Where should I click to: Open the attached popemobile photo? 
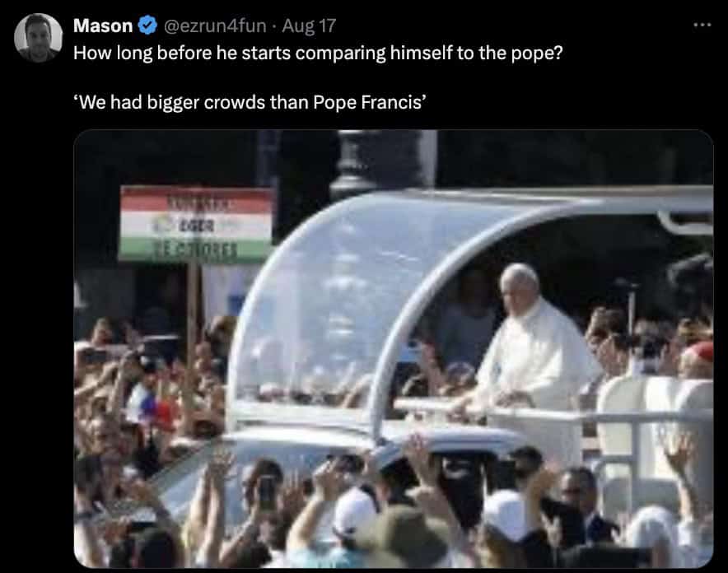coord(394,348)
